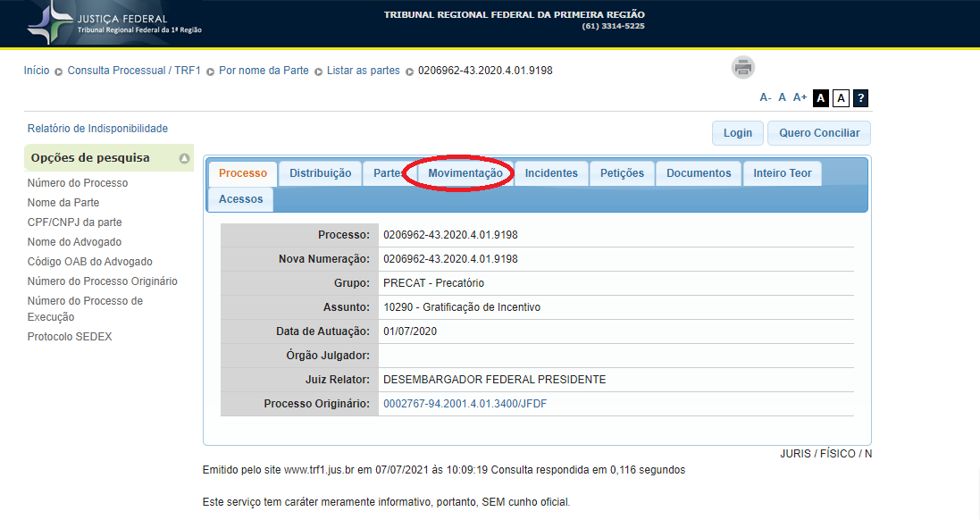Increase font size with A+ control
Viewport: 980px width, 520px height.
(800, 97)
